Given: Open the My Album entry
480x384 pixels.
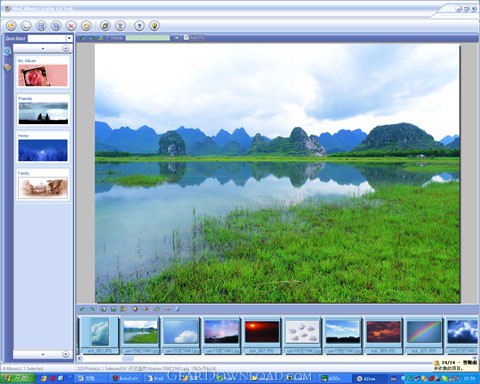Looking at the screenshot, I should tap(43, 73).
